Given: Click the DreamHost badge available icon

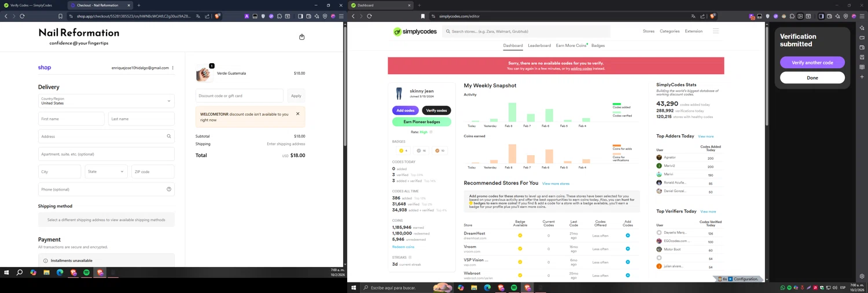Looking at the screenshot, I should [520, 236].
